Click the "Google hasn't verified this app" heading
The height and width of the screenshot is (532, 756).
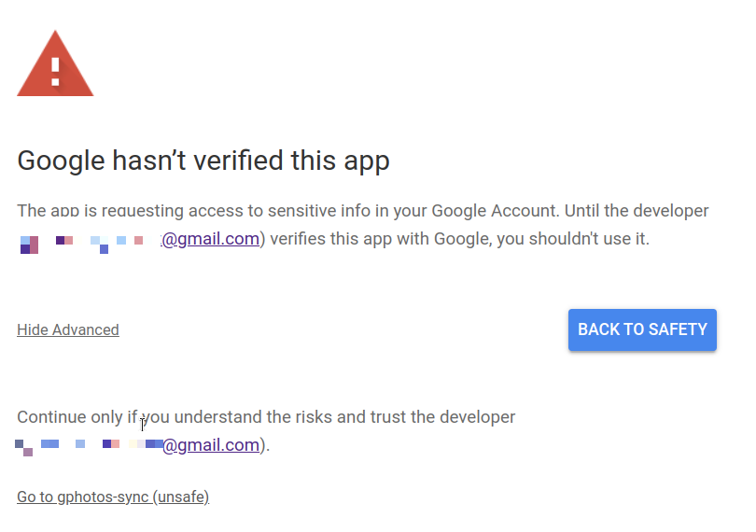click(x=203, y=161)
